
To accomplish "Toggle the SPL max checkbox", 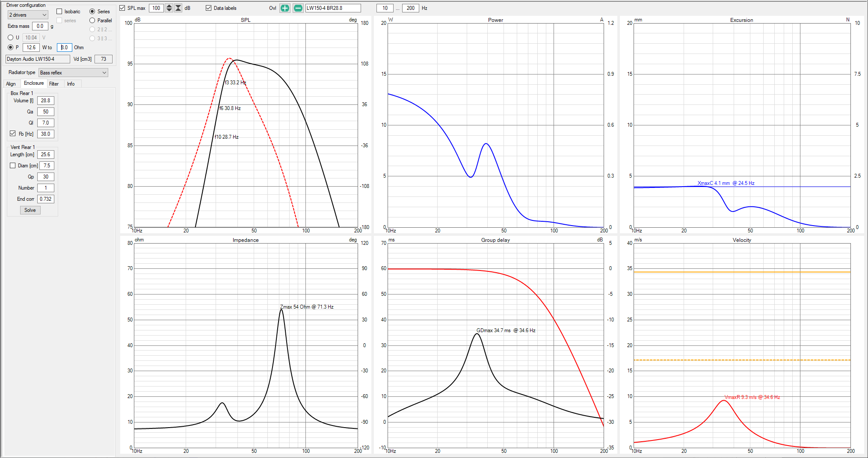I will pos(122,8).
